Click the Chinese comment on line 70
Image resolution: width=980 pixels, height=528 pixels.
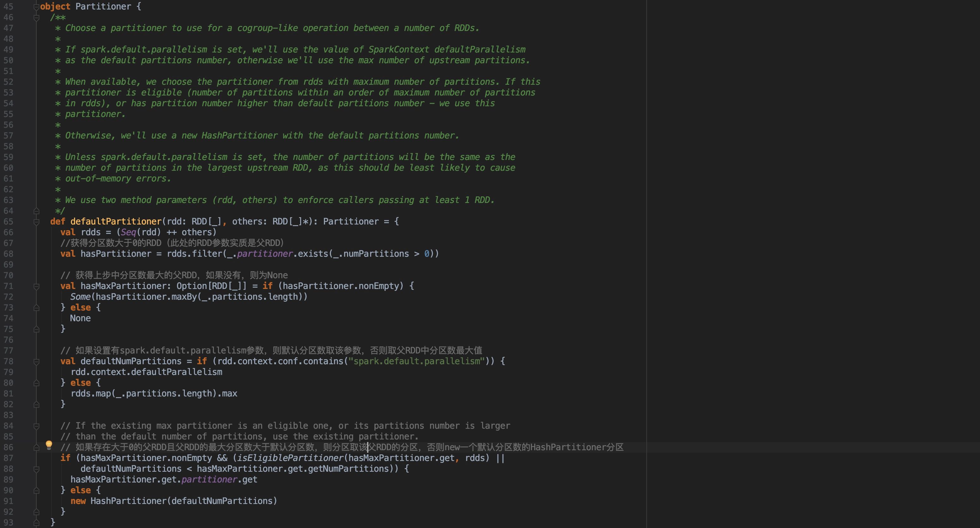[x=174, y=275]
